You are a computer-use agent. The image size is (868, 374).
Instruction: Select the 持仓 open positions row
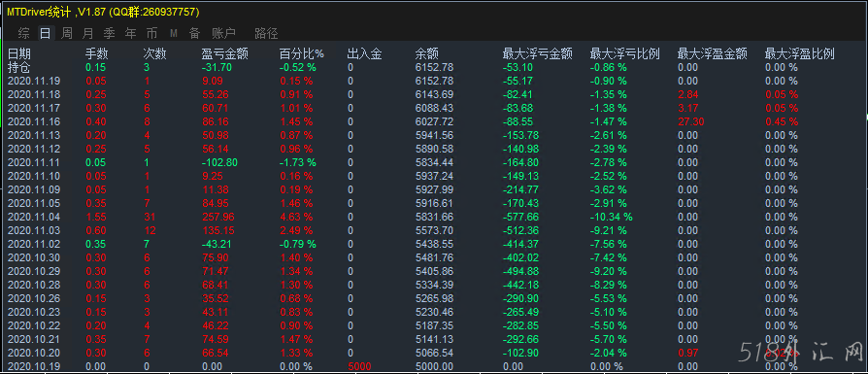coord(434,68)
